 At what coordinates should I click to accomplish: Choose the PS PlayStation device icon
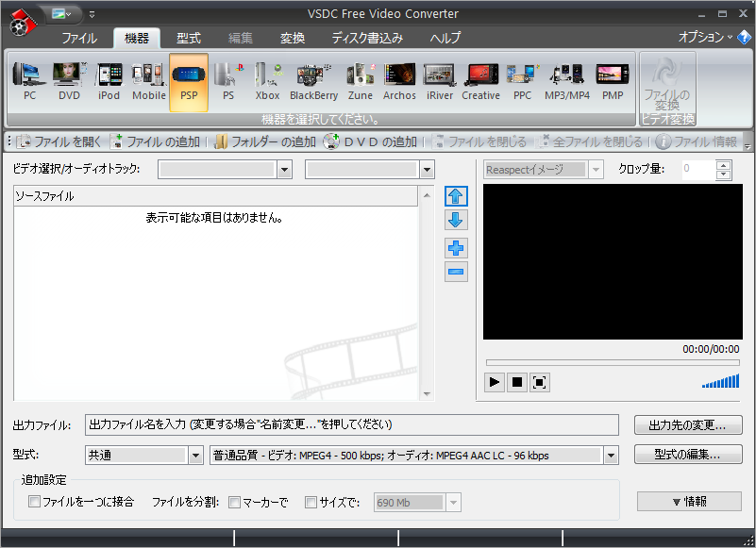pos(228,82)
